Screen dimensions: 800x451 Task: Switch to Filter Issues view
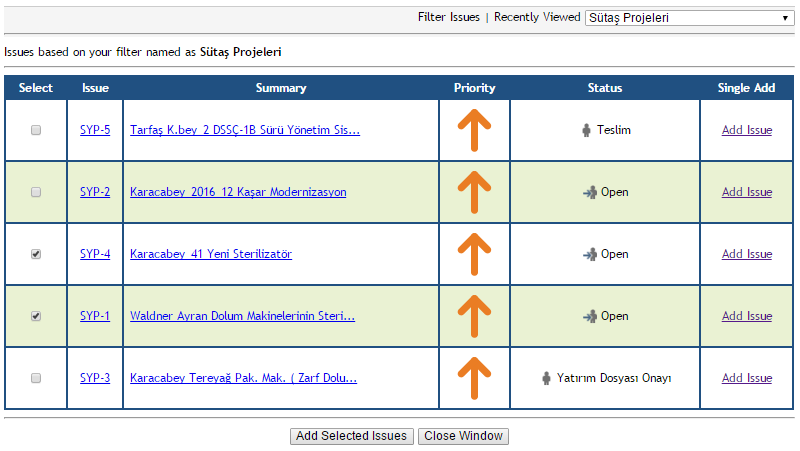coord(449,18)
